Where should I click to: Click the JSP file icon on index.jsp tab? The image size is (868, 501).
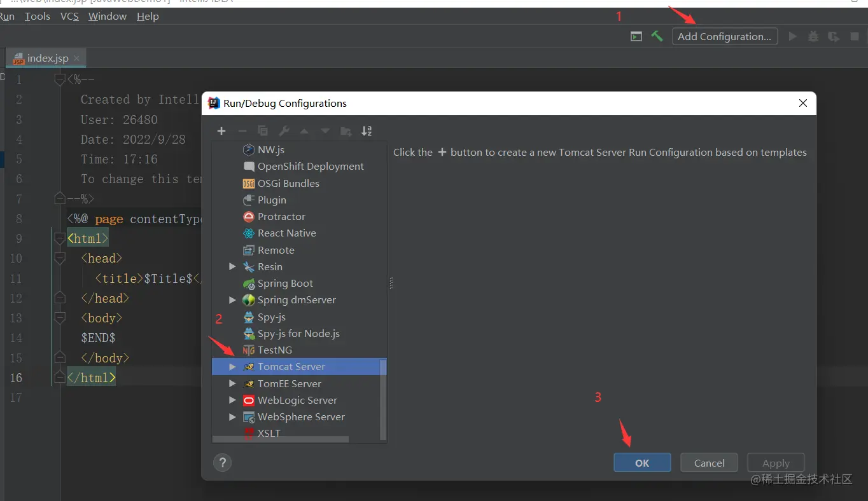point(18,58)
